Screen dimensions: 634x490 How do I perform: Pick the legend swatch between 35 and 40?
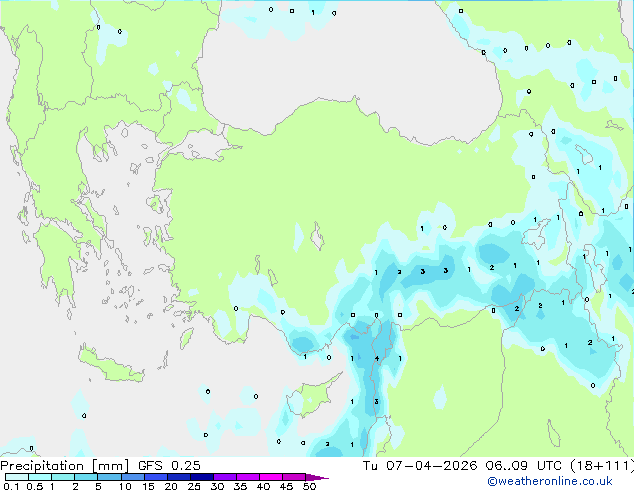tap(248, 477)
